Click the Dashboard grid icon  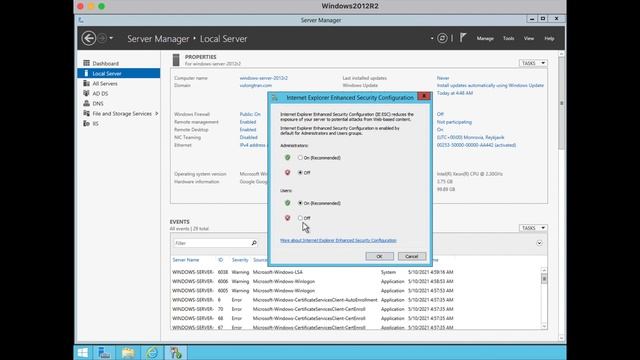(x=86, y=63)
